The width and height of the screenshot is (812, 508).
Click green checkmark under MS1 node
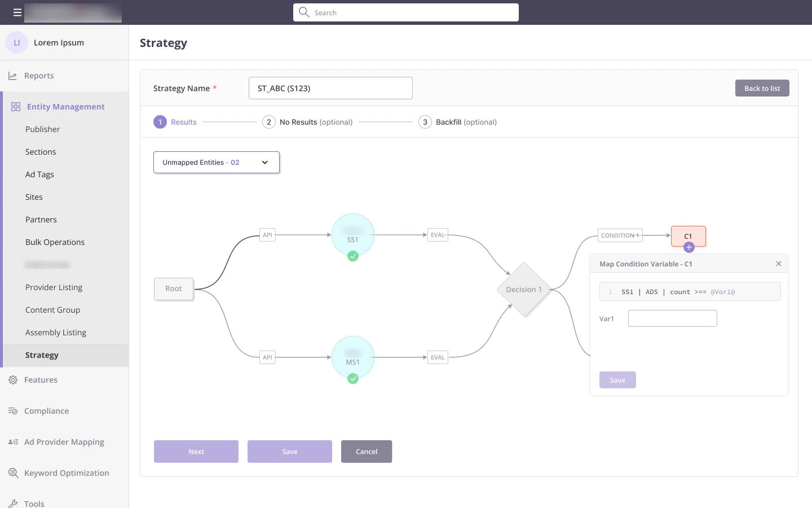point(353,379)
